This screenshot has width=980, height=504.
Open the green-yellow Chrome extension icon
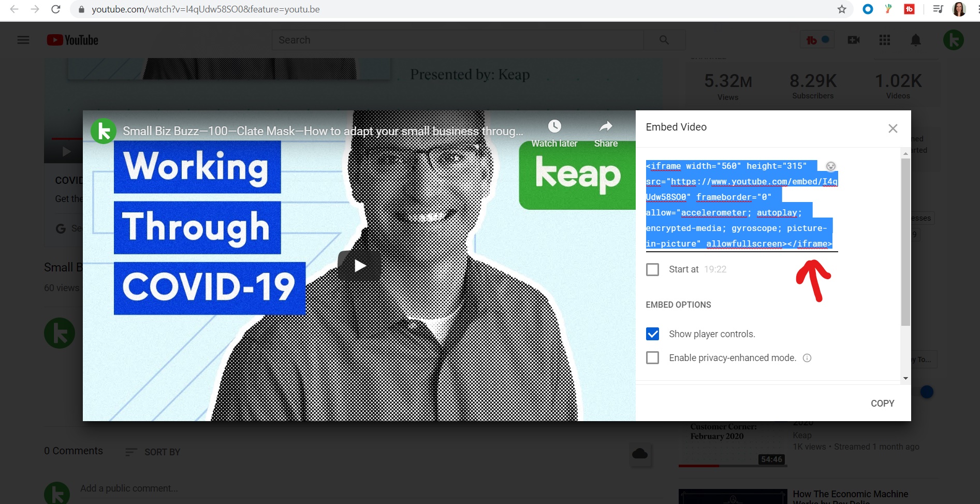(888, 9)
